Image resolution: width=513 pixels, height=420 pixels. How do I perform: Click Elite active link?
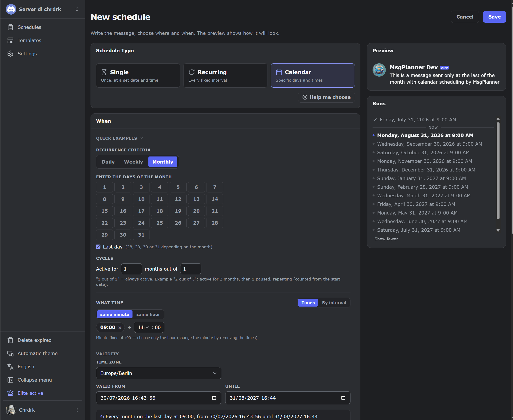tap(30, 393)
